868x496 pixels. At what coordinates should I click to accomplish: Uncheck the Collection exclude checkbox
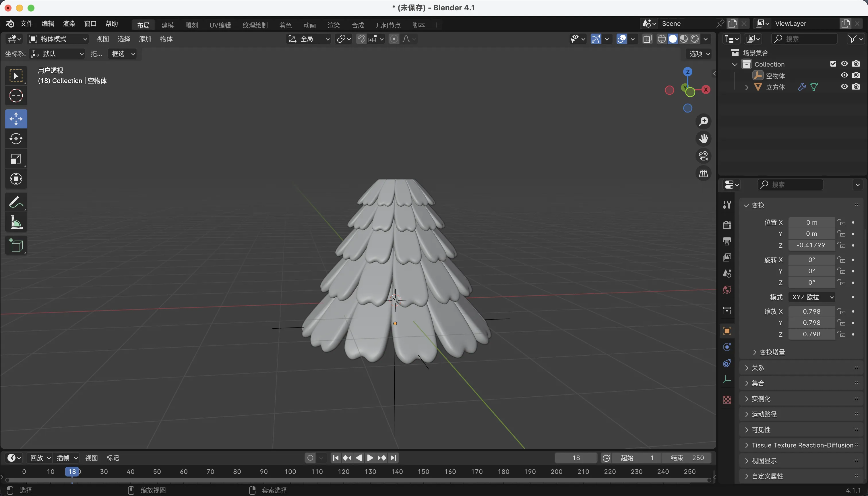point(833,64)
